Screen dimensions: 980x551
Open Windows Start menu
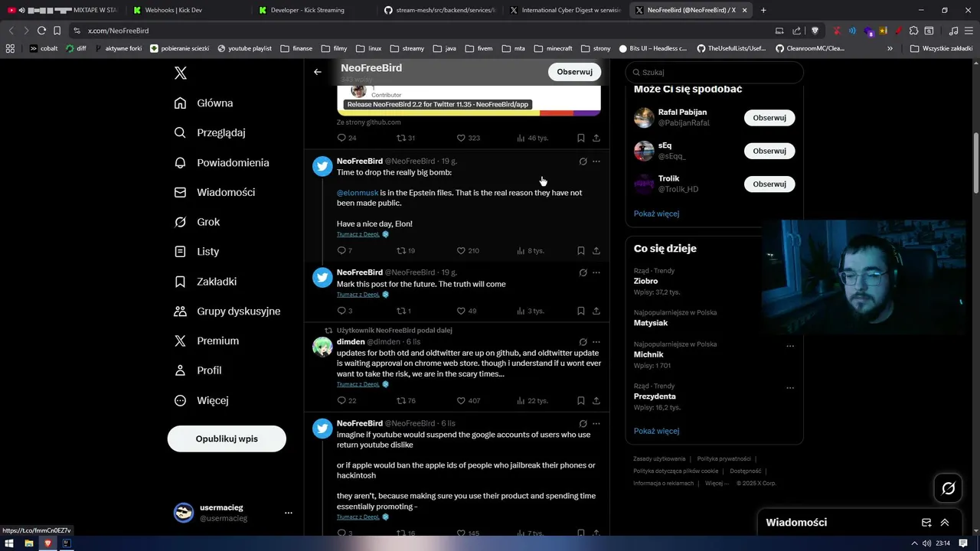tap(9, 543)
